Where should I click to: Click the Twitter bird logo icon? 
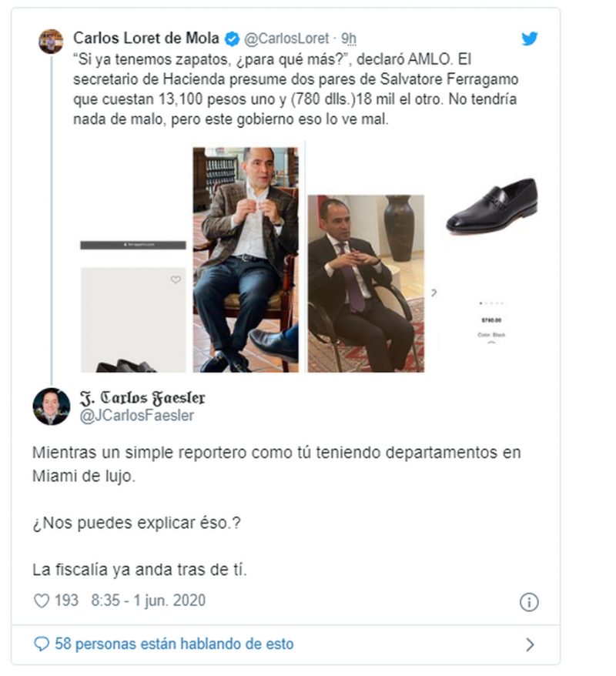coord(529,38)
